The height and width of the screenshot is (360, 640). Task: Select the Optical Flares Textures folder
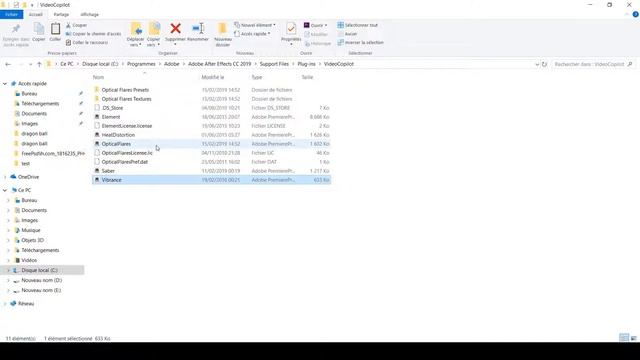pyautogui.click(x=211, y=99)
